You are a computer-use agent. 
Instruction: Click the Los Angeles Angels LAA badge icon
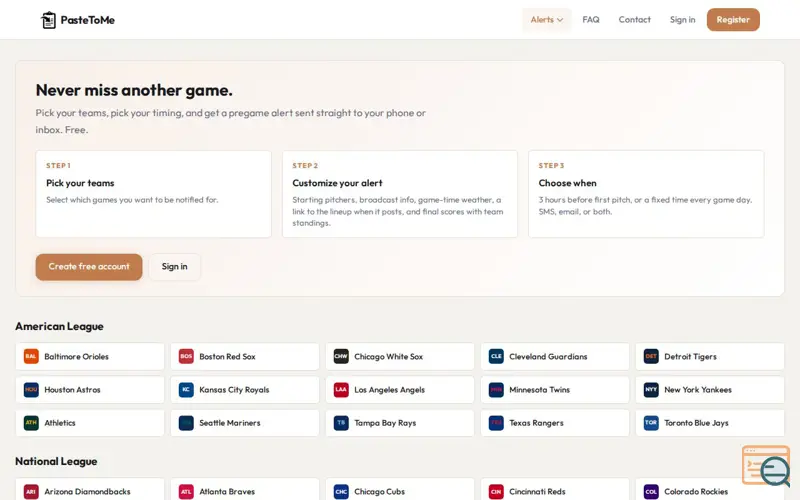(x=341, y=390)
